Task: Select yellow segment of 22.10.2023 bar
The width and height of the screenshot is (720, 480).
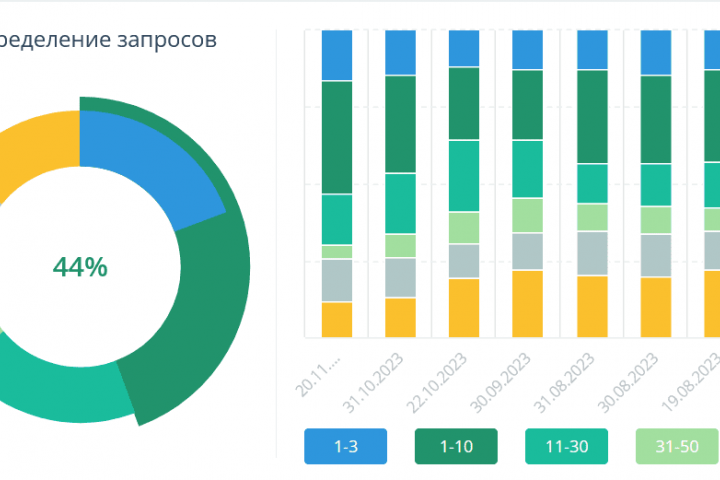Action: (x=464, y=308)
